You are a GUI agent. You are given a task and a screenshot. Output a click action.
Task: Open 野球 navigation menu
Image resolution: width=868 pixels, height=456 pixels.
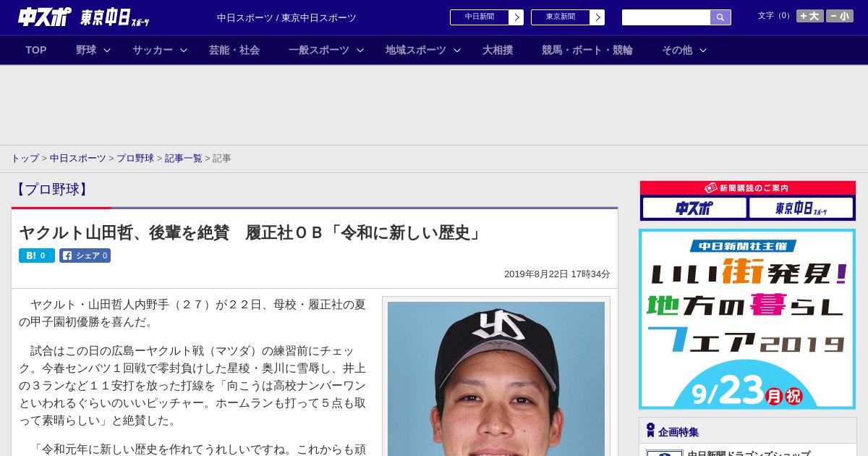[86, 50]
